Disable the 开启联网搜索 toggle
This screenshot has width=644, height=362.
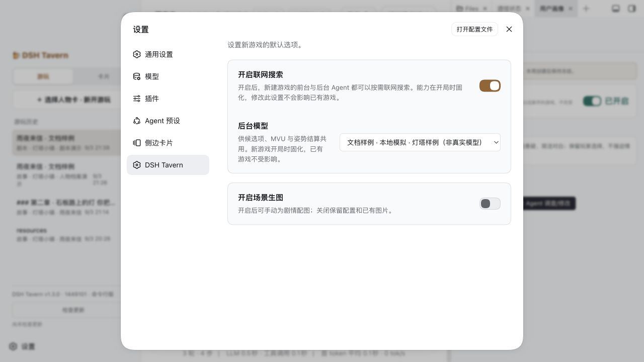[490, 86]
